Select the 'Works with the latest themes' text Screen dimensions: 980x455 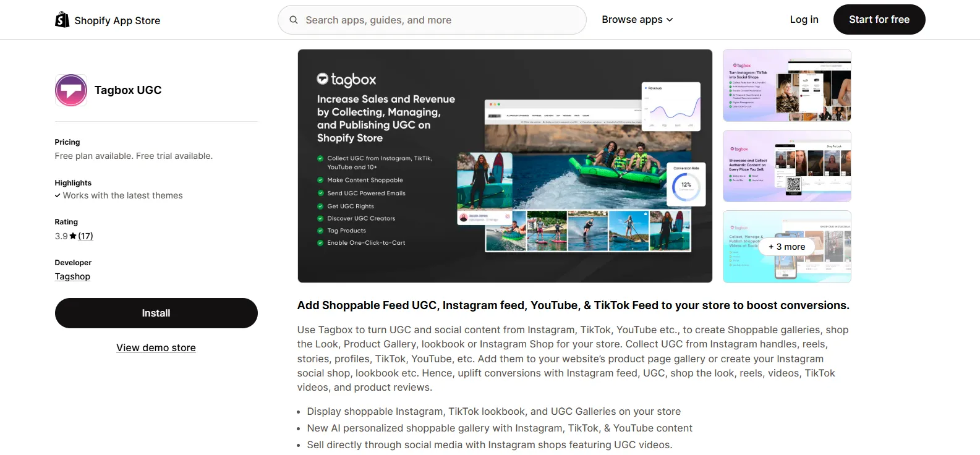pyautogui.click(x=122, y=195)
